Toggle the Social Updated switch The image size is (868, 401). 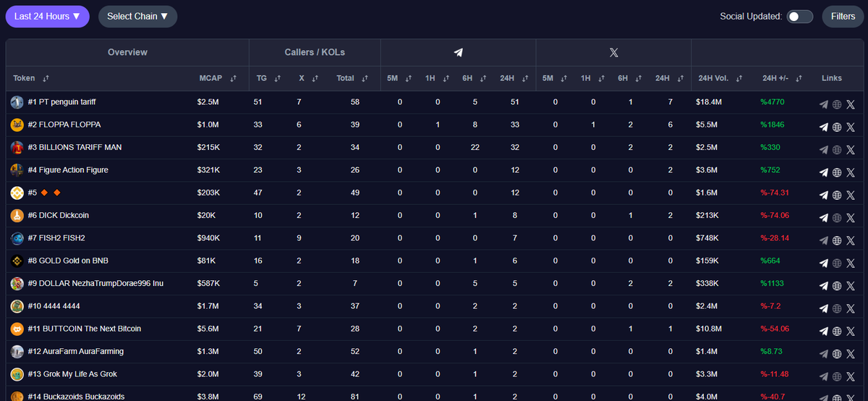(x=800, y=17)
